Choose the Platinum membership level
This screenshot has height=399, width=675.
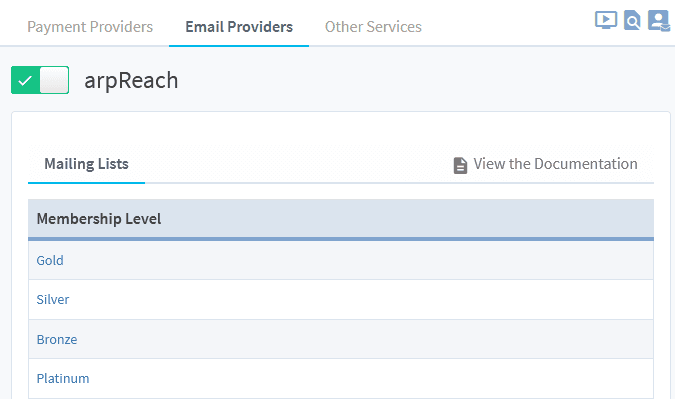click(x=63, y=378)
